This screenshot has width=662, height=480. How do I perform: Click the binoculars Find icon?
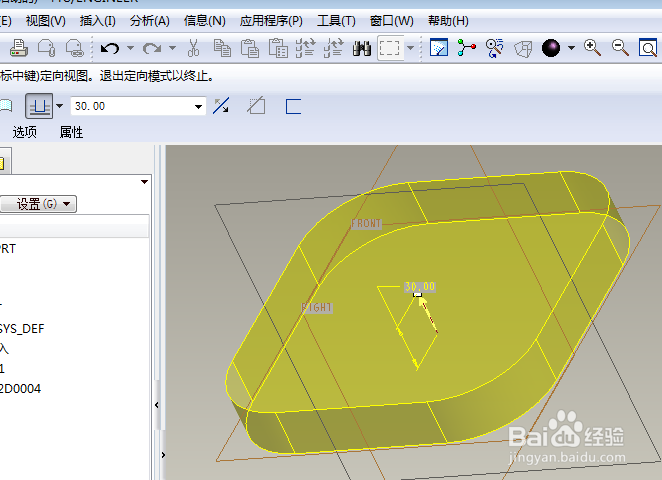point(362,48)
